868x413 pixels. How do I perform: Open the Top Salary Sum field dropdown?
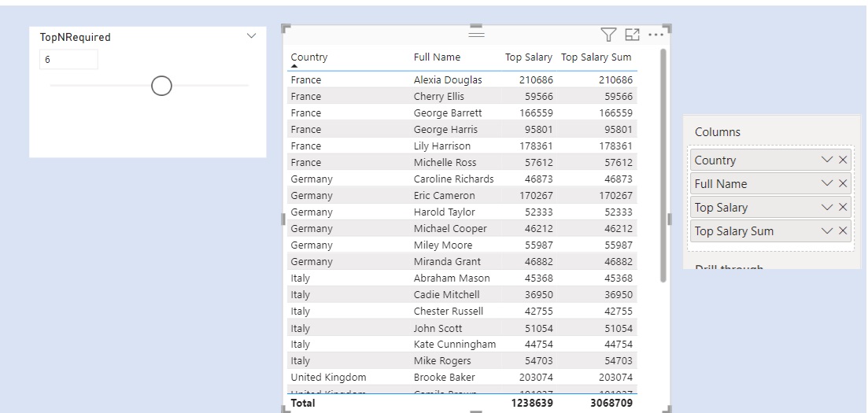(x=826, y=231)
